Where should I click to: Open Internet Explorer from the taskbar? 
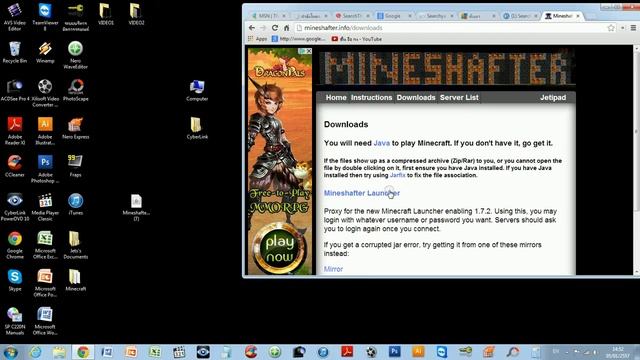[x=36, y=352]
